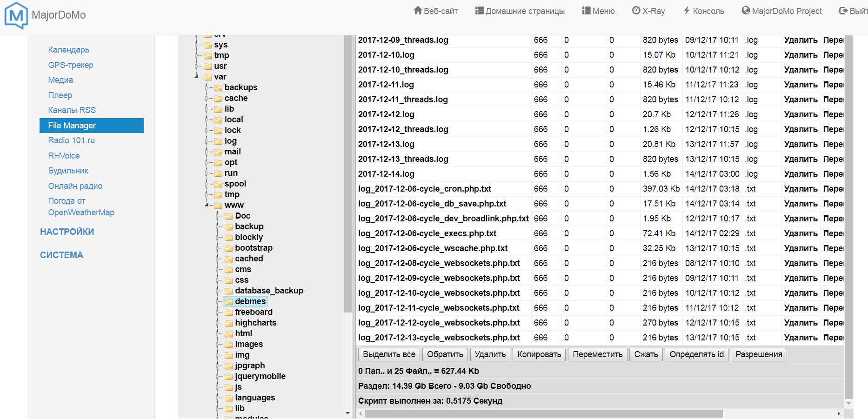Click the Переместить button
Screen dimensions: 868x419
598,354
